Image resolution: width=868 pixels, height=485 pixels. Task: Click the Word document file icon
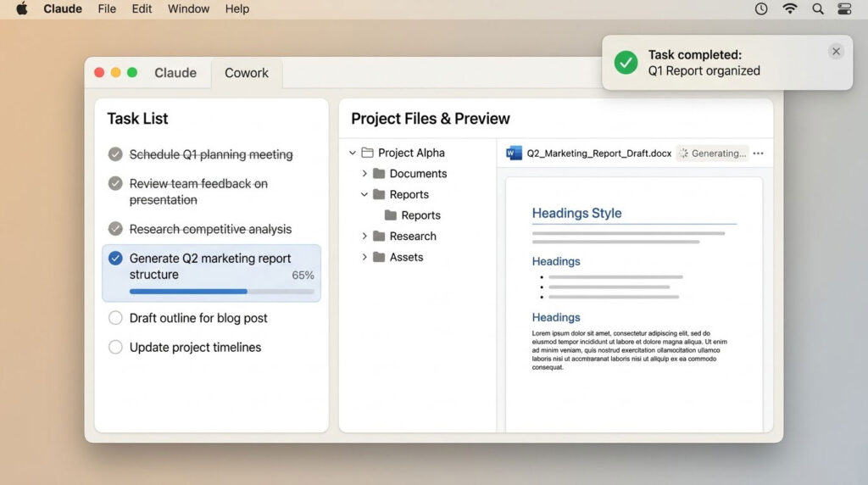pos(514,153)
